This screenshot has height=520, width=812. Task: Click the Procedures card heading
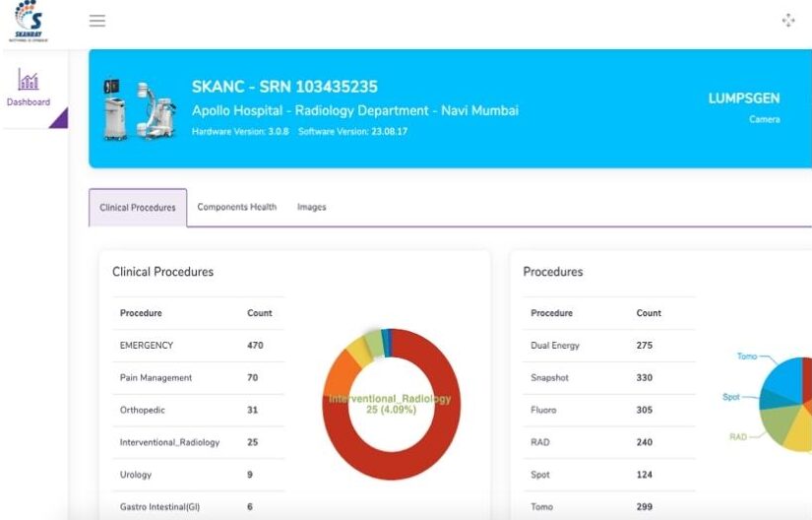(552, 272)
